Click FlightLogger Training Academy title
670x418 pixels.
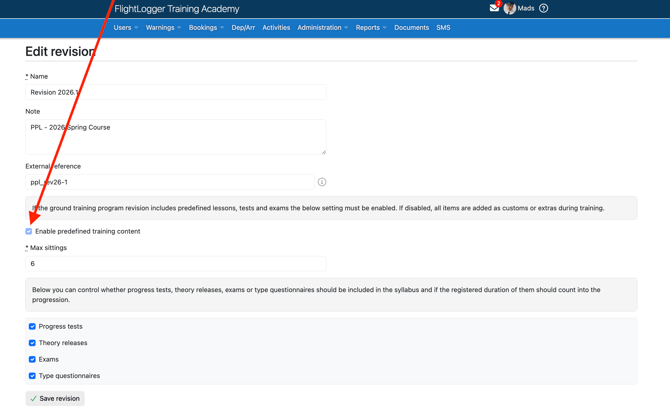176,9
